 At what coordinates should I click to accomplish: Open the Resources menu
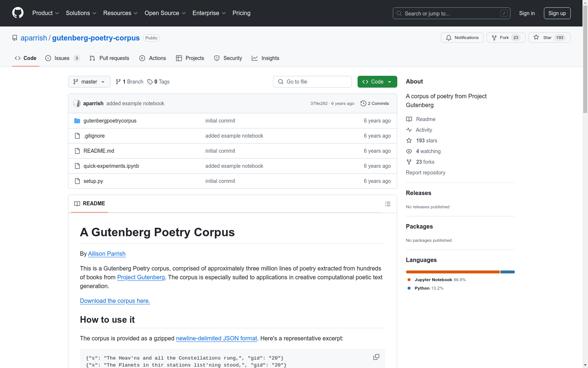[120, 13]
